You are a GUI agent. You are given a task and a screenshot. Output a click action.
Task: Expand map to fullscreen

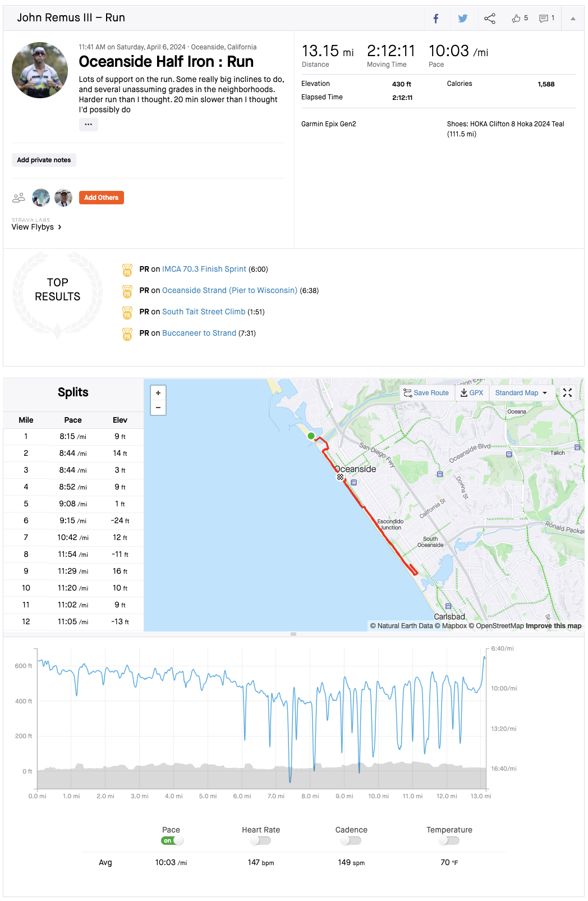[567, 393]
